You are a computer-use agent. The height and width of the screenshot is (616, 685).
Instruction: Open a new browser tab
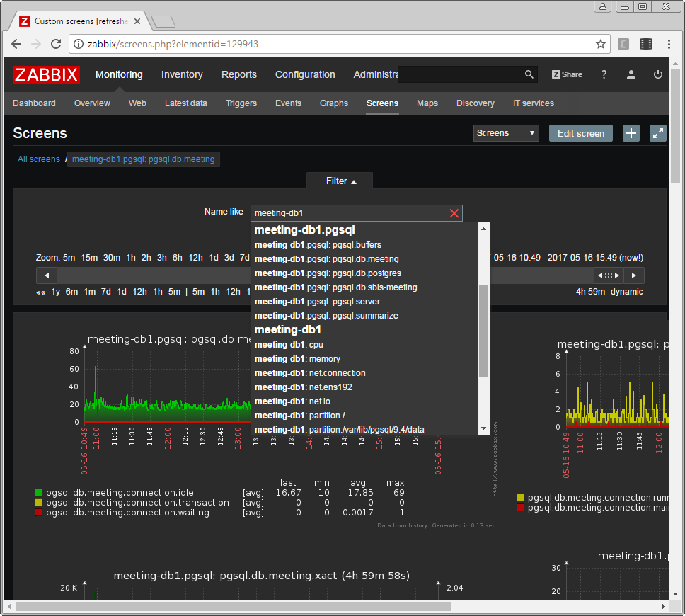point(163,21)
